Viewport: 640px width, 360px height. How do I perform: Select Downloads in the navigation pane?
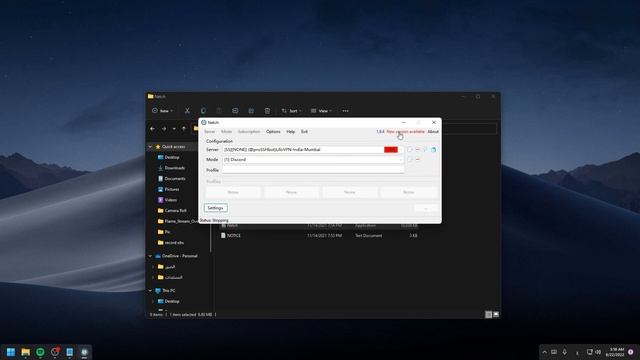click(175, 168)
